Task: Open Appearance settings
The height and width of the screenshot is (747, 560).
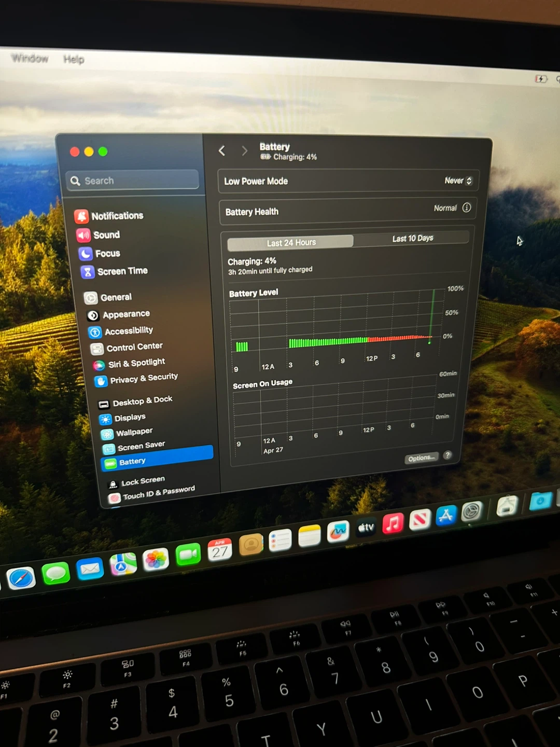Action: pyautogui.click(x=119, y=315)
